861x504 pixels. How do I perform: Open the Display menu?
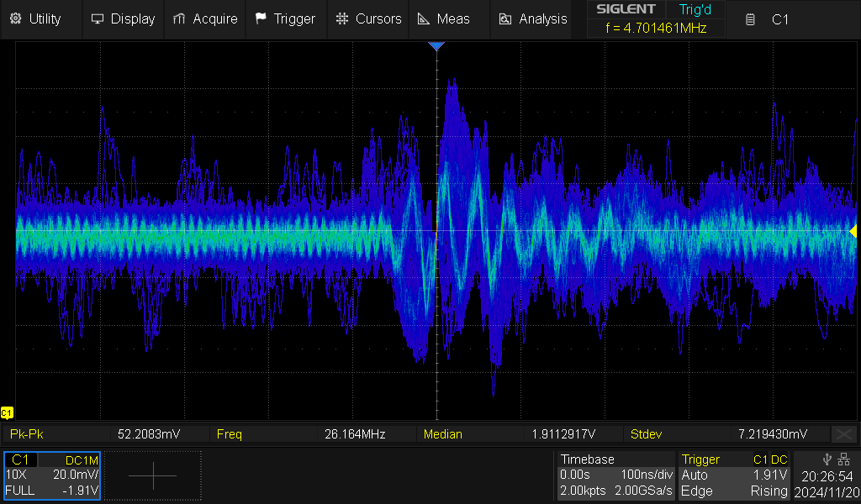(123, 18)
